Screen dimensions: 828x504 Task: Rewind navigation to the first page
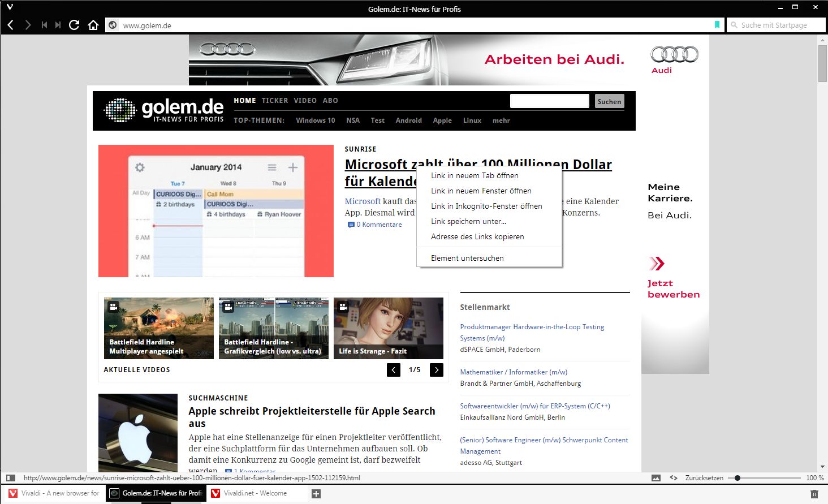point(44,25)
